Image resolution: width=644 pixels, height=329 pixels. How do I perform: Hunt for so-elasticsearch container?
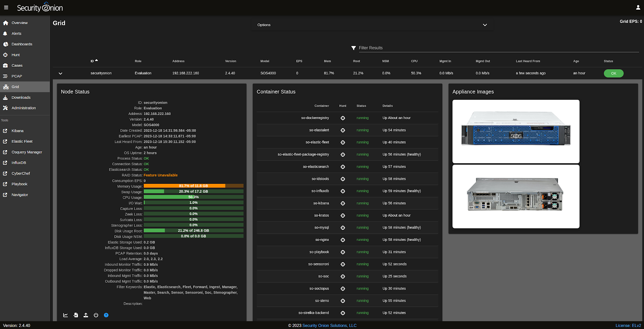(x=343, y=167)
